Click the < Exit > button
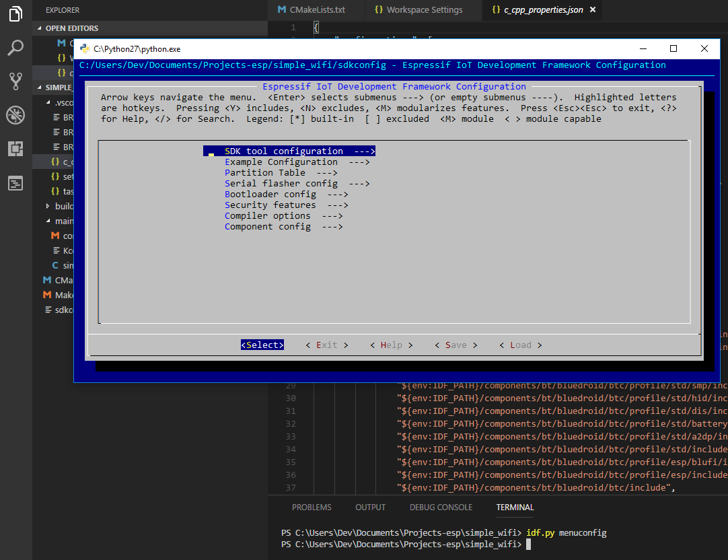This screenshot has height=560, width=728. [327, 345]
